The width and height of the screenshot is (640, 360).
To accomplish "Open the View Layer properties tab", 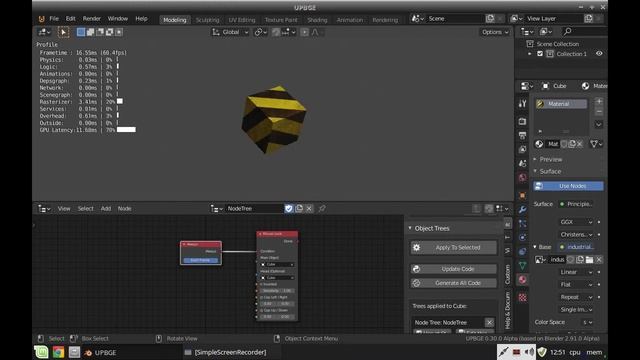I will (x=522, y=149).
